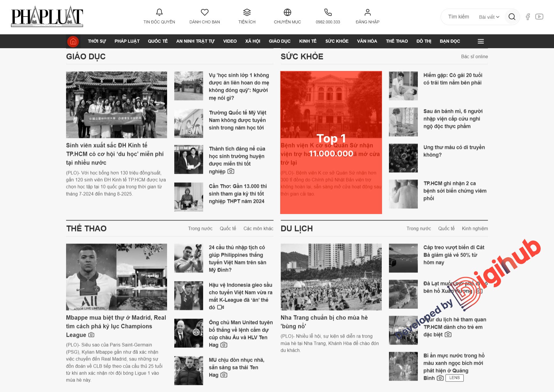The image size is (554, 392).
Task: Click the home red circle icon
Action: click(x=73, y=41)
